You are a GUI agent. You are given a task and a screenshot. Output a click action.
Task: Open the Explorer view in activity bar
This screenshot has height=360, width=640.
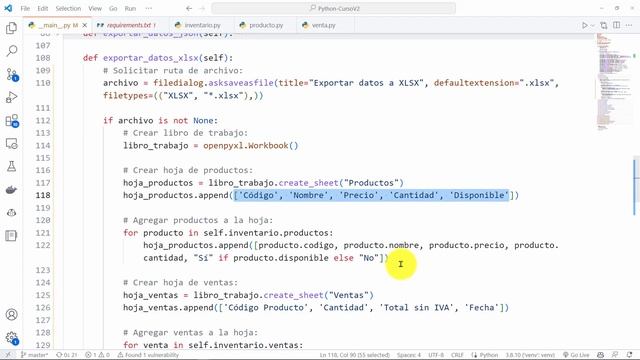[x=11, y=28]
